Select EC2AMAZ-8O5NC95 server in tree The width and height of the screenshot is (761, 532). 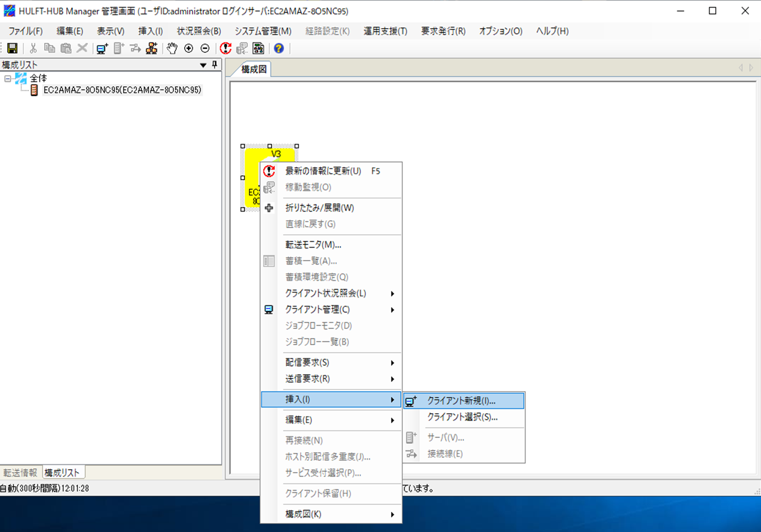coord(122,90)
